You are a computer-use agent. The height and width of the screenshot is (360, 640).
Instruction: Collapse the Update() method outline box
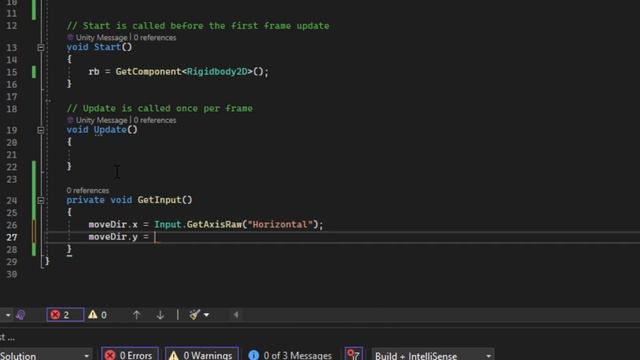tap(40, 130)
